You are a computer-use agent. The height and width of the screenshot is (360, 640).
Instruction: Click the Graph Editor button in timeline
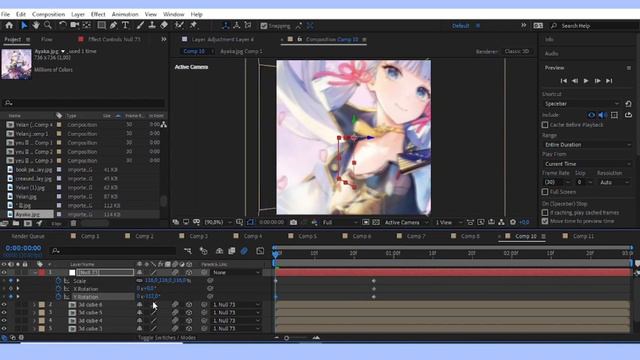pyautogui.click(x=260, y=251)
